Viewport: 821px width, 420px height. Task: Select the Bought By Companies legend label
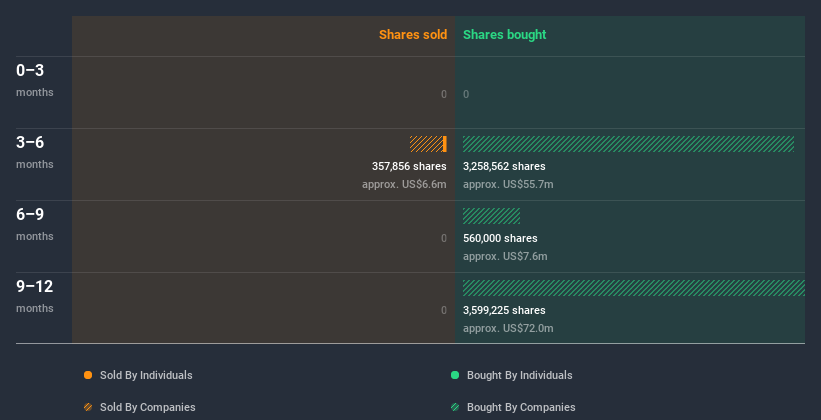click(x=521, y=407)
